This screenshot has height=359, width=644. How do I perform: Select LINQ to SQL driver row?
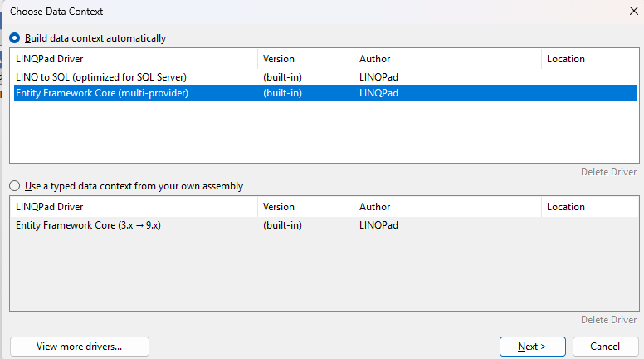point(106,77)
